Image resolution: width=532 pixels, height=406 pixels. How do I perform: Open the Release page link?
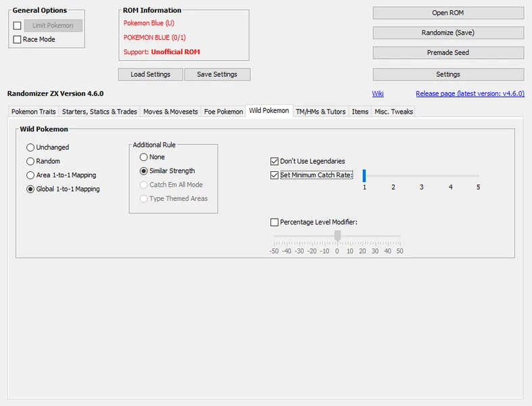point(470,94)
